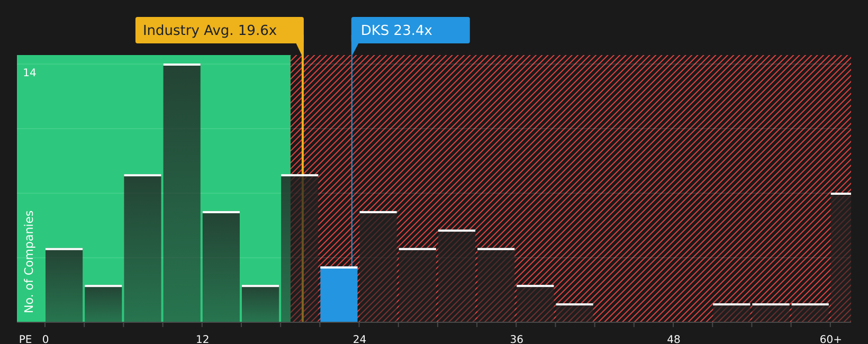This screenshot has height=344, width=868.
Task: Select the bar starting at PE 36
Action: (535, 304)
